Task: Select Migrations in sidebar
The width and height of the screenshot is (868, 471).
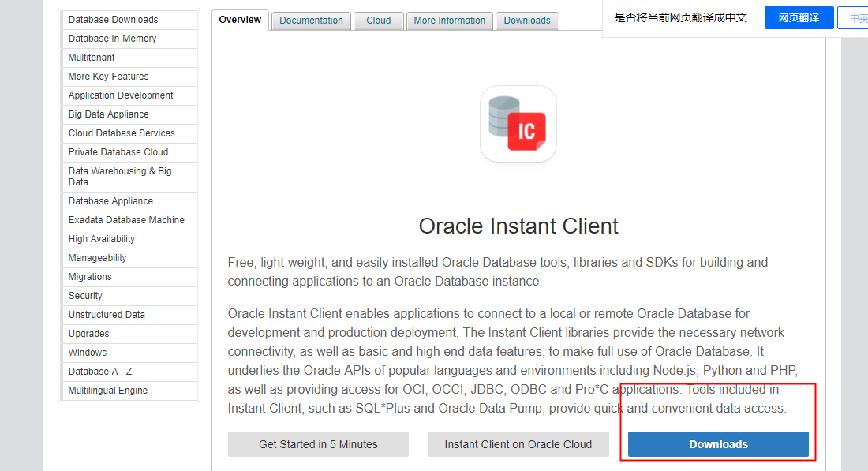Action: click(x=129, y=277)
